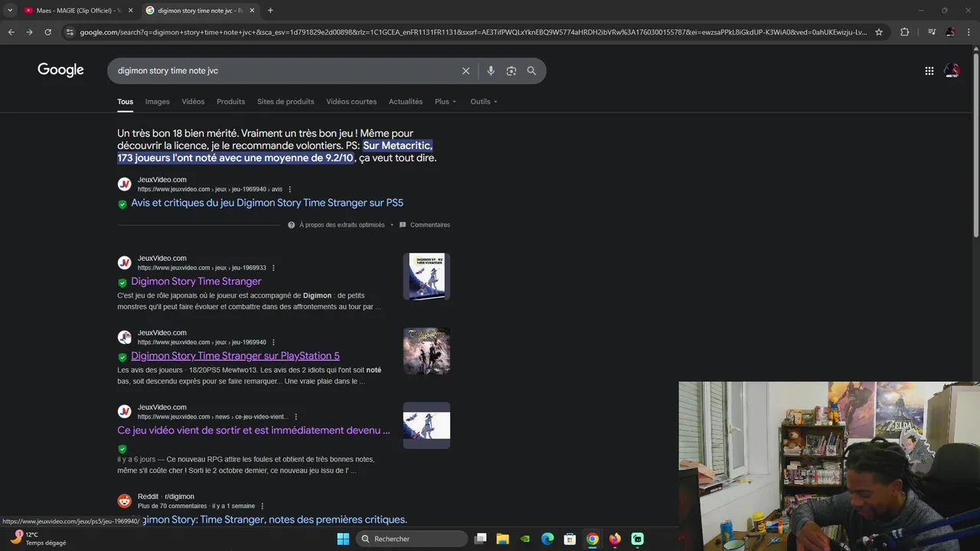Close the 'digimon story time note jvc' tab
This screenshot has height=551, width=980.
[252, 10]
